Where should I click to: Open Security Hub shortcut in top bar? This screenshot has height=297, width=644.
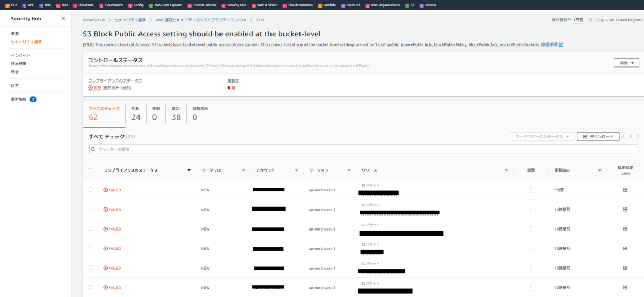click(233, 5)
